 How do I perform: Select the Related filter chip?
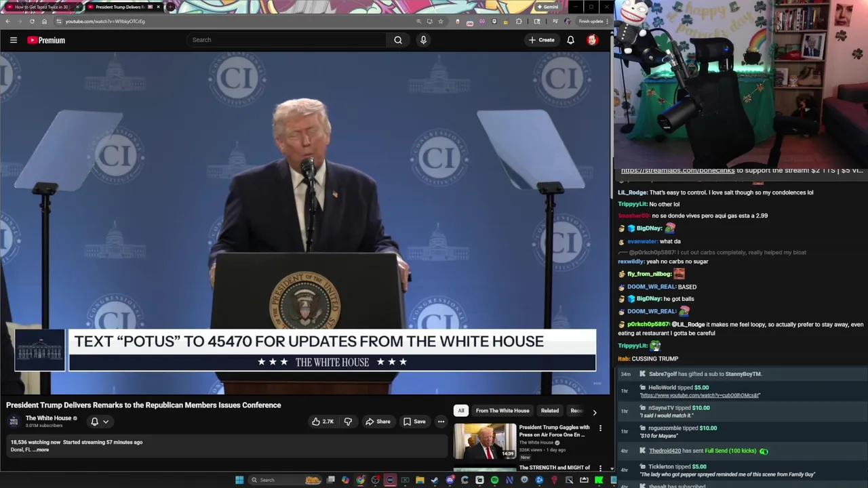[550, 411]
